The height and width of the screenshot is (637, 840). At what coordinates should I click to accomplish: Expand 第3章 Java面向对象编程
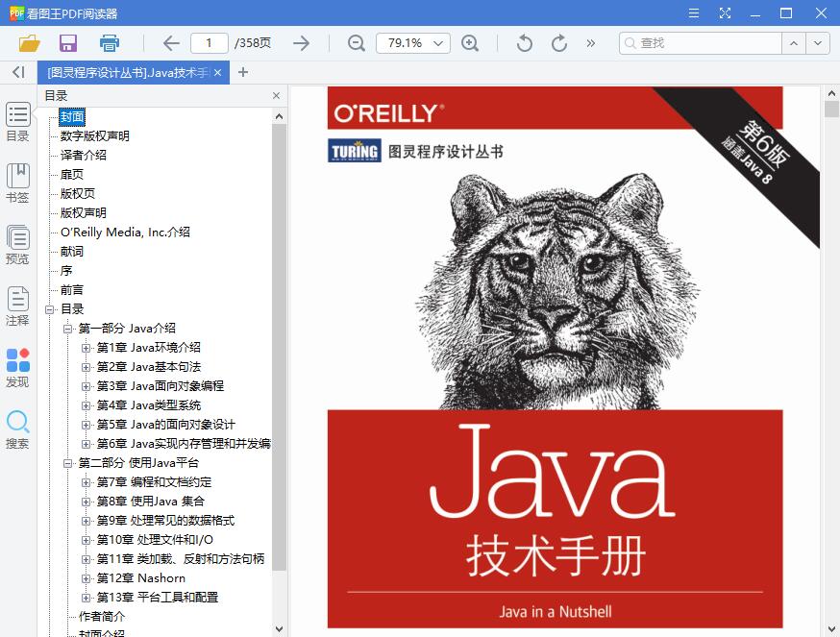[x=86, y=386]
